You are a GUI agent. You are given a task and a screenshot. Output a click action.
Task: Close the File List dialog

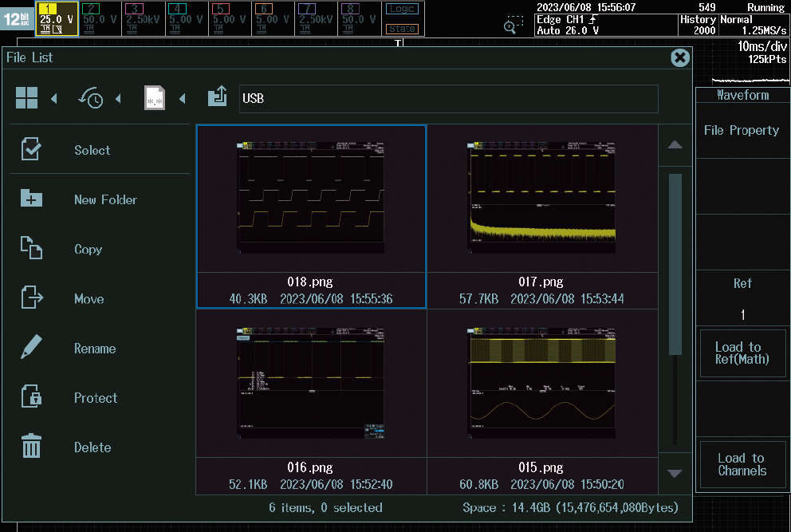(680, 58)
